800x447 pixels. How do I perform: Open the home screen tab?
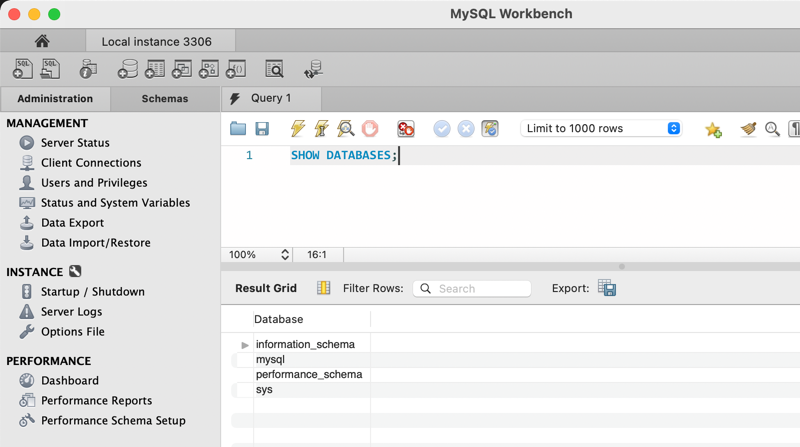pyautogui.click(x=42, y=41)
